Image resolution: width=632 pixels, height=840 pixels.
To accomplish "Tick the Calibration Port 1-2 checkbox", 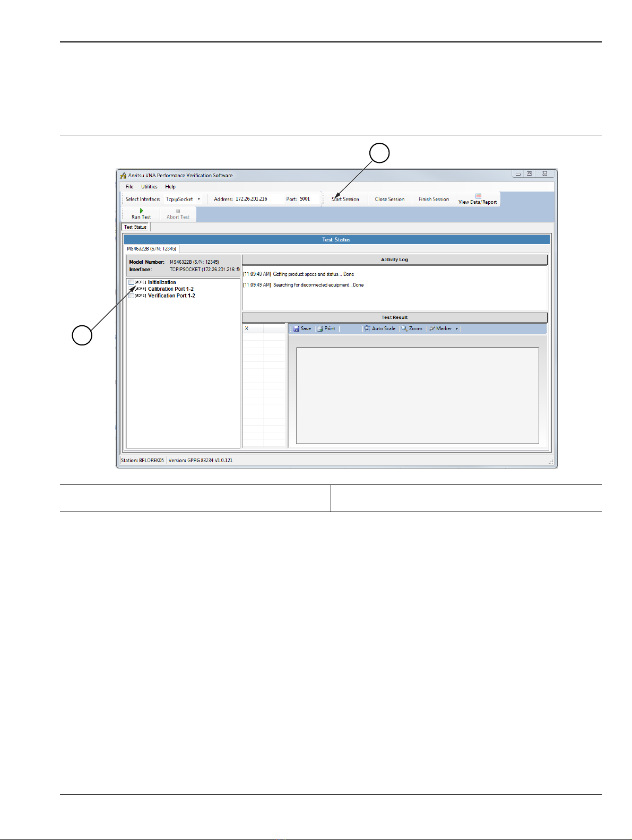I will click(131, 289).
